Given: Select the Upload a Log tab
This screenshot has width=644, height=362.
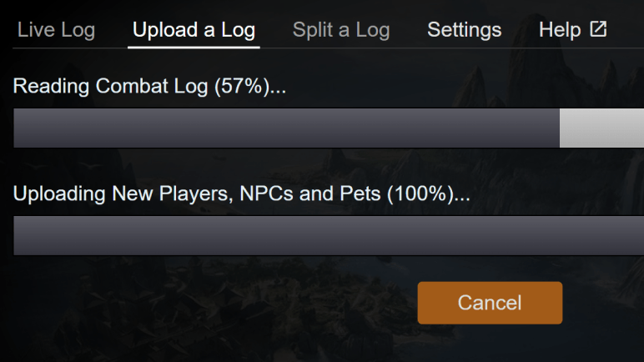Looking at the screenshot, I should (194, 31).
